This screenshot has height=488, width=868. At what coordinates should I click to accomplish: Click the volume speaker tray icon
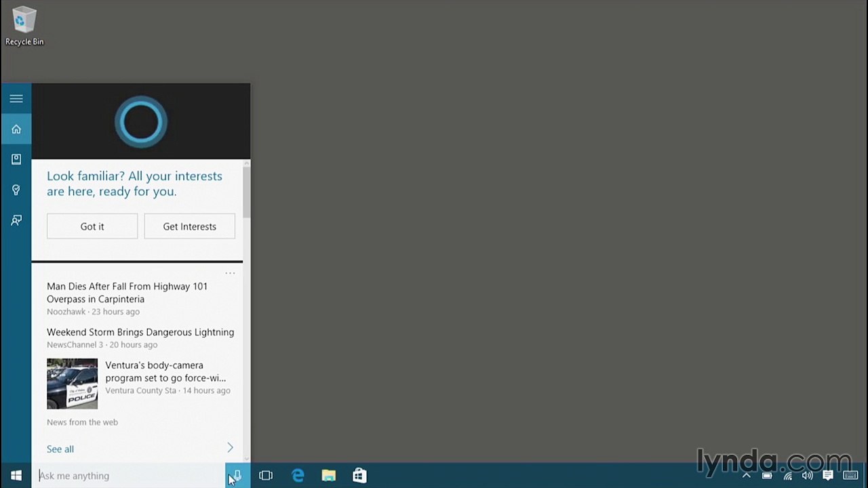[x=807, y=476]
